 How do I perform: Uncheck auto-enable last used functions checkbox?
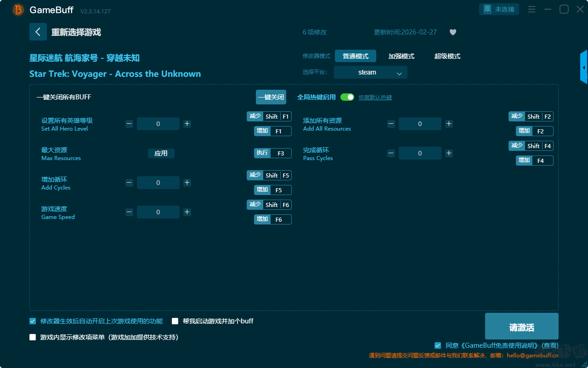coord(33,321)
